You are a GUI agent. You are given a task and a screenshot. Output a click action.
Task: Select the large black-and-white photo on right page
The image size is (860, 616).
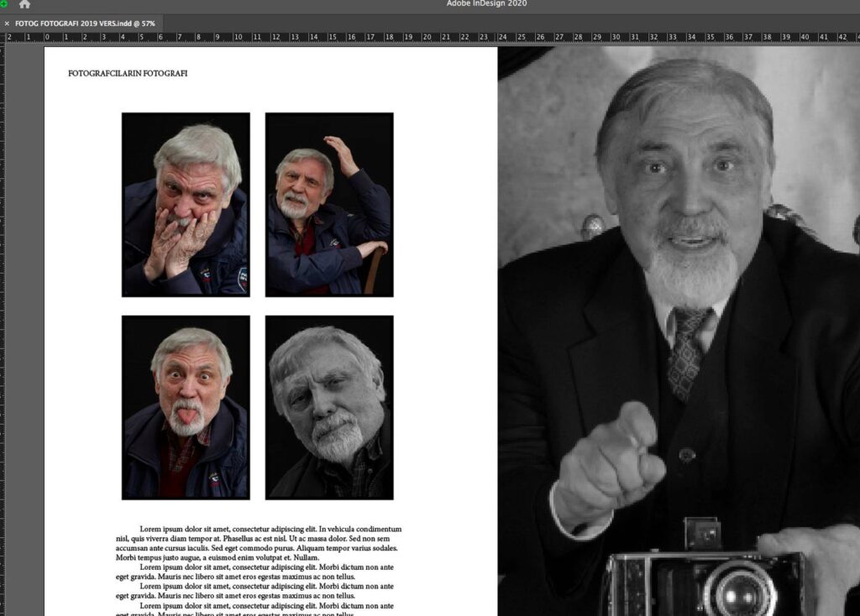point(679,252)
